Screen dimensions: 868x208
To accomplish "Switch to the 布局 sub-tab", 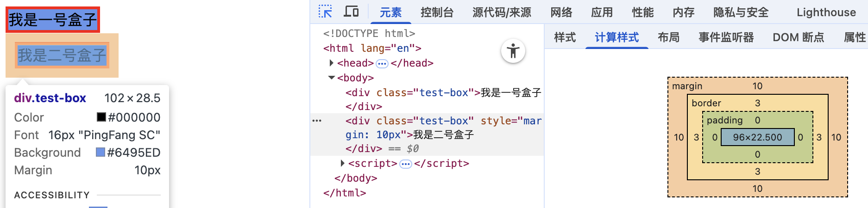I will tap(668, 37).
